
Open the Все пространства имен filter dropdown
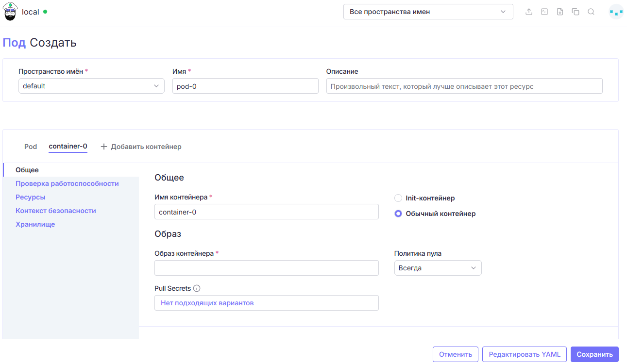pos(428,12)
